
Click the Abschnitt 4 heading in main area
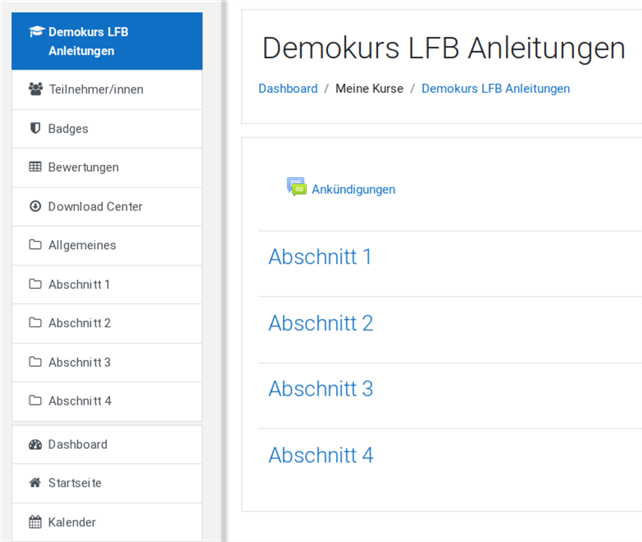tap(320, 455)
